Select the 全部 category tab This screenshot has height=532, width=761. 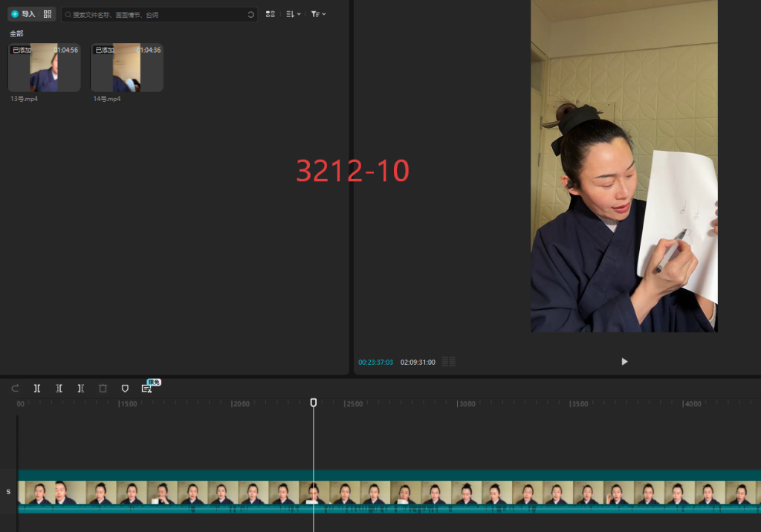click(16, 33)
